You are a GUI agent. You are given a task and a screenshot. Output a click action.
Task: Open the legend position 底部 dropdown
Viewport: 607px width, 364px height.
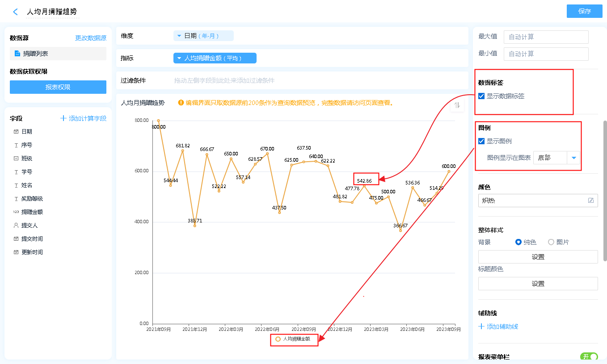573,158
